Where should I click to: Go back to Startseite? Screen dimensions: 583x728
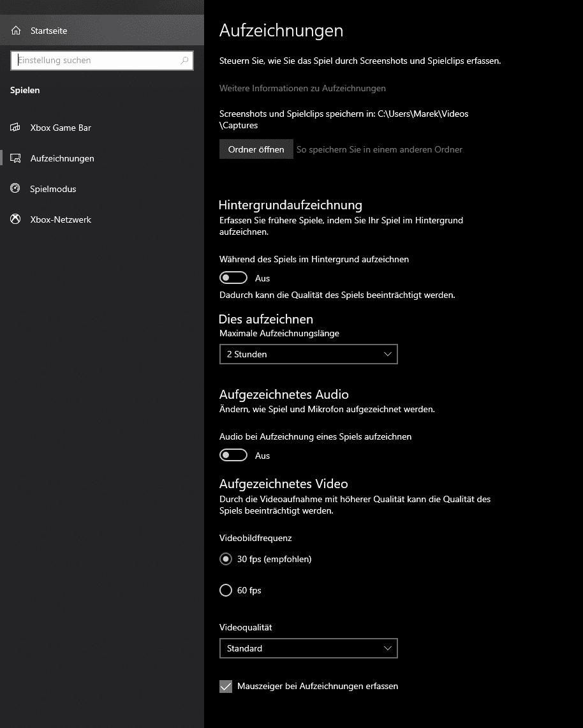coord(48,31)
